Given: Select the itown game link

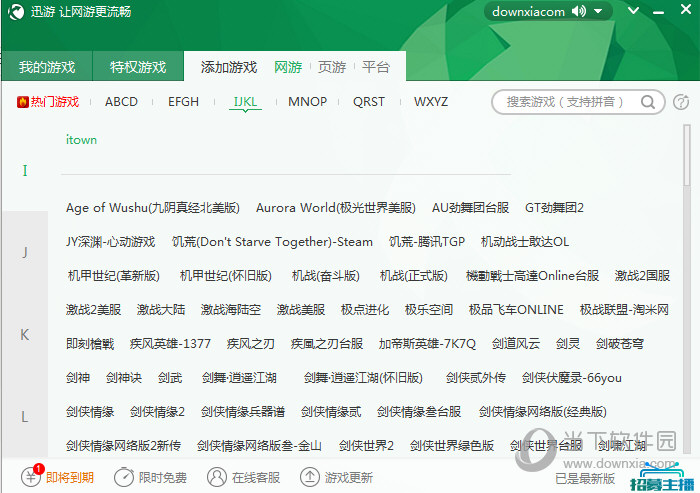Looking at the screenshot, I should tap(81, 140).
